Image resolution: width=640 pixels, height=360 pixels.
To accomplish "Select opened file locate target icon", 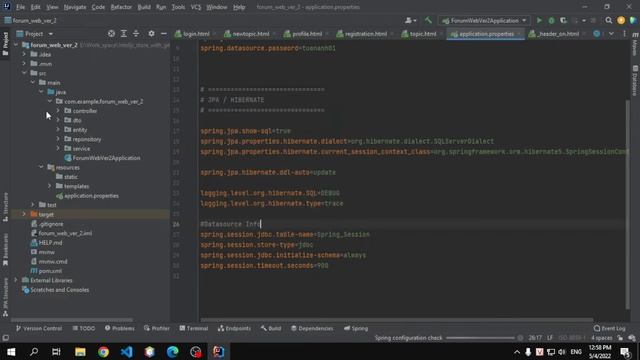I will tap(111, 33).
